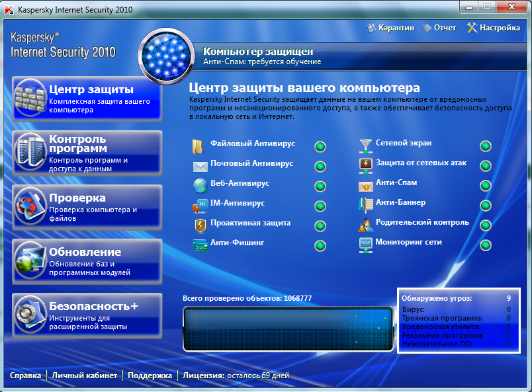Click the Обновление globe monitor icon
This screenshot has width=532, height=392.
(30, 260)
